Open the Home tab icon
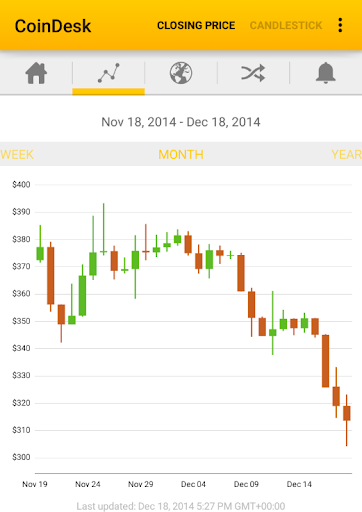Screen dimensions: 362x512 point(36,73)
